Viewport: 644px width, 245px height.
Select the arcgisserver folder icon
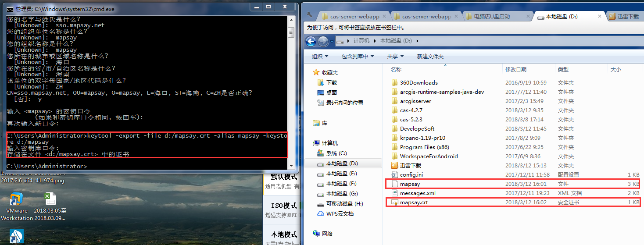coord(394,101)
